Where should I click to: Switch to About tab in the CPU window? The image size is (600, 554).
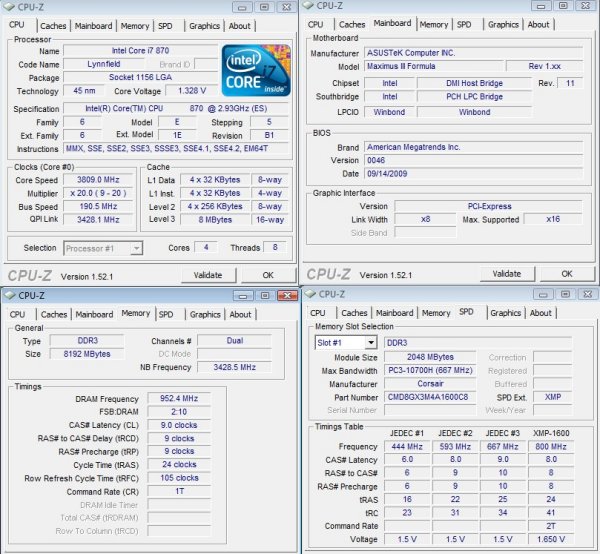click(240, 26)
